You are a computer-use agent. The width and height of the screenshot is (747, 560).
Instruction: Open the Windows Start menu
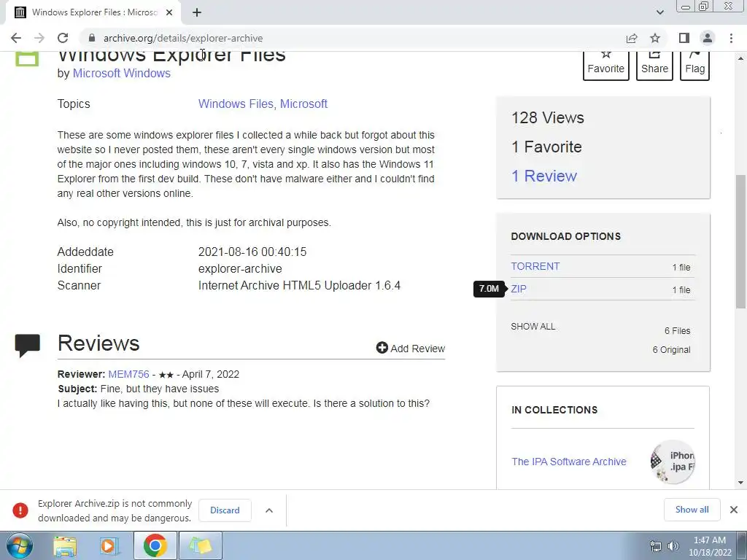(x=19, y=545)
